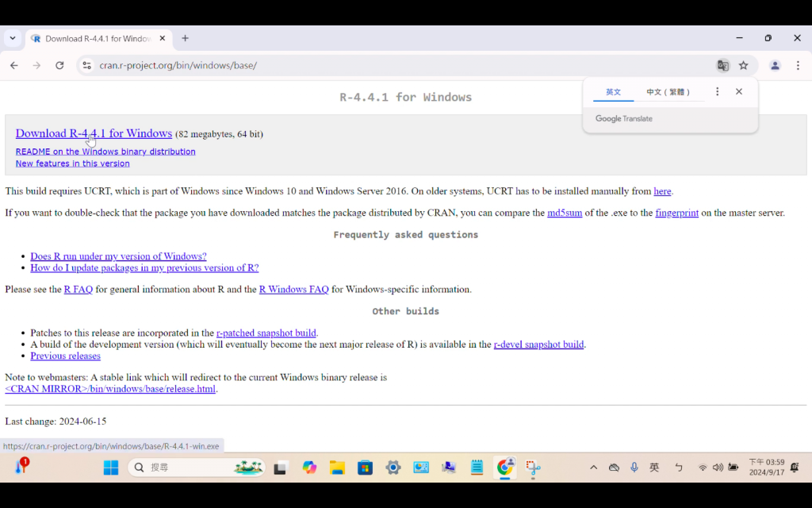Select the Download R-4.4.1 browser tab
This screenshot has height=508, width=812.
click(98, 39)
